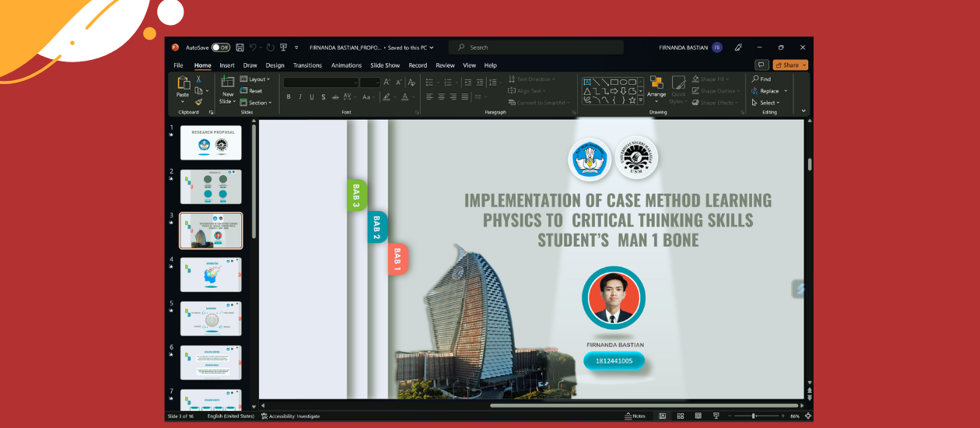Image resolution: width=980 pixels, height=428 pixels.
Task: Click the Fit slide to window icon
Action: coord(807,416)
